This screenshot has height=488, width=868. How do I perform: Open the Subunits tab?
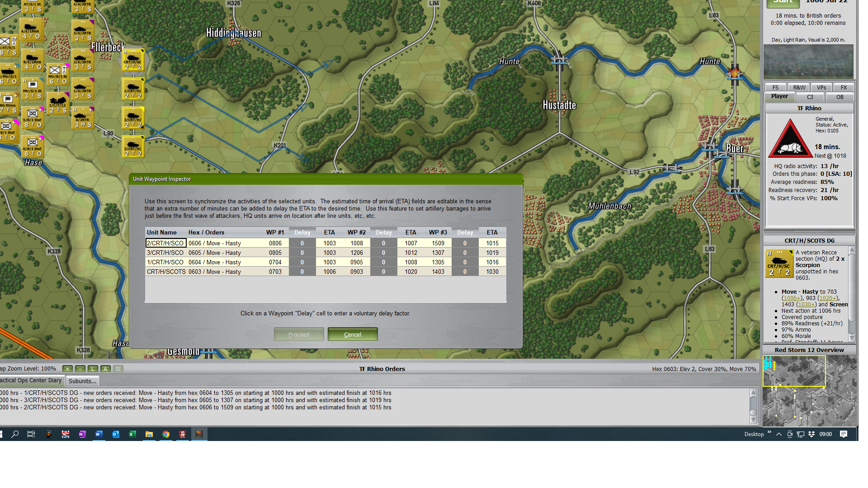coord(82,381)
